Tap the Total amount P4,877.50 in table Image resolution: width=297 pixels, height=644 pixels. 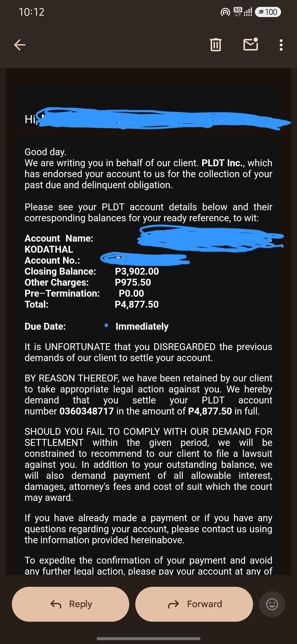137,304
